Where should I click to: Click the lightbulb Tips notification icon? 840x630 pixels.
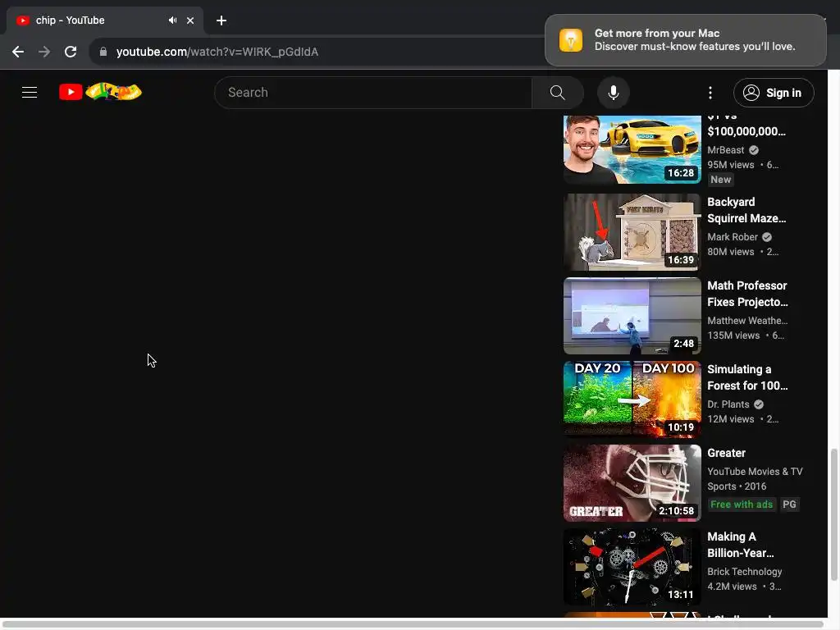click(571, 40)
